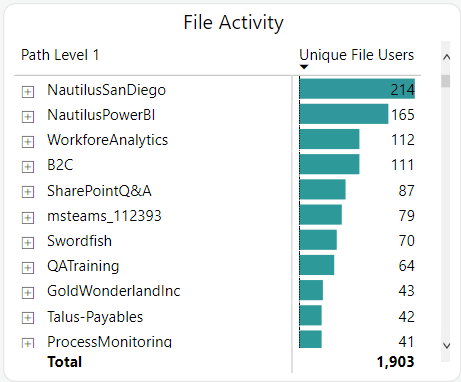Screen dimensions: 461x382
Task: Select the ProcessMonitoring path name
Action: (x=109, y=341)
